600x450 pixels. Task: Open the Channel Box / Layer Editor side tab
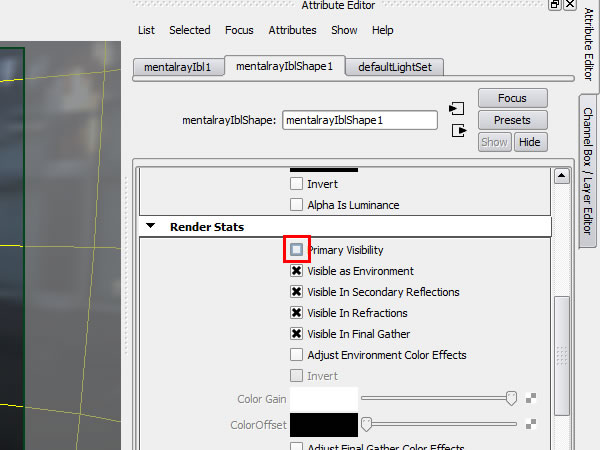coord(589,171)
